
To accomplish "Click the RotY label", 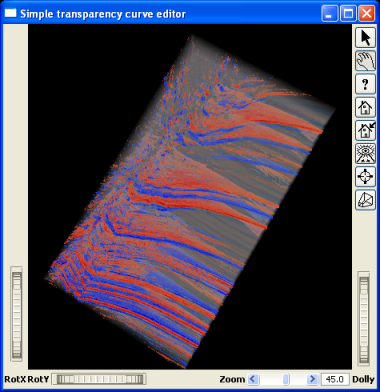I will (x=39, y=379).
